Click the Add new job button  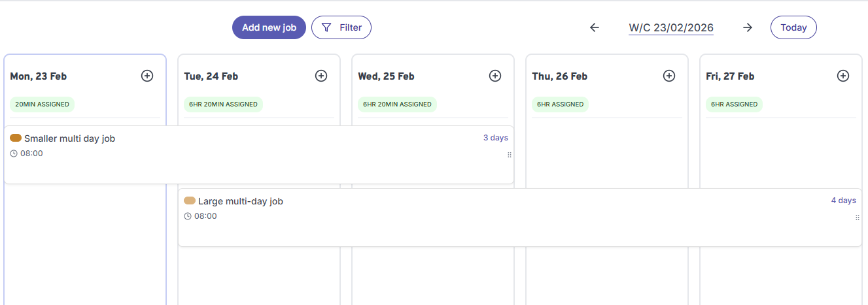pyautogui.click(x=269, y=27)
